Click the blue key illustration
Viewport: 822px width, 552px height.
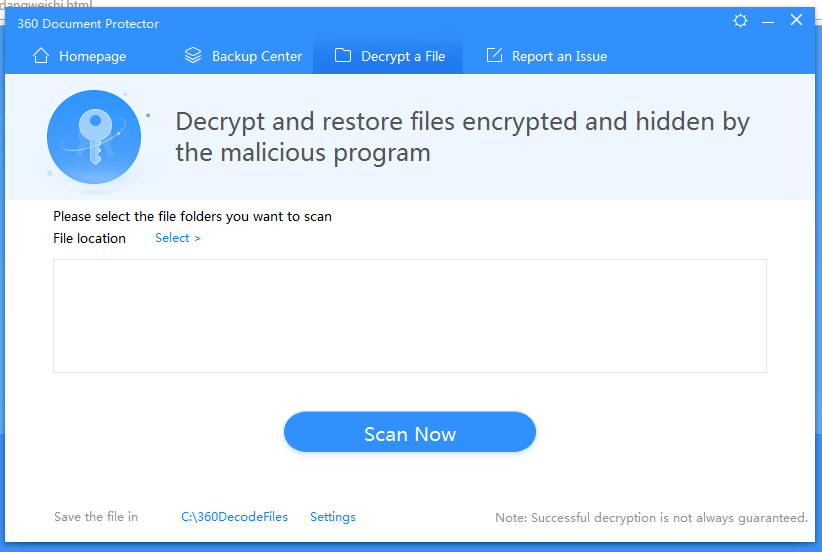(94, 137)
